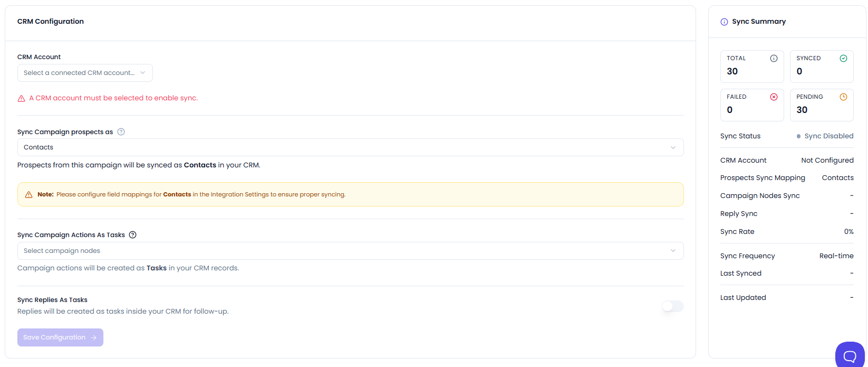Click the 'Last Updated' label
The height and width of the screenshot is (367, 868).
tap(743, 298)
